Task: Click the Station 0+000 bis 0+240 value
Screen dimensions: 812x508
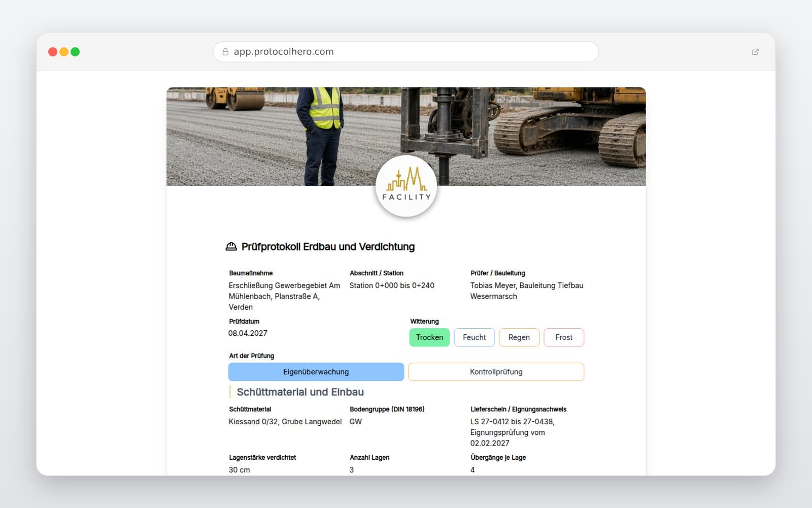Action: pos(392,285)
